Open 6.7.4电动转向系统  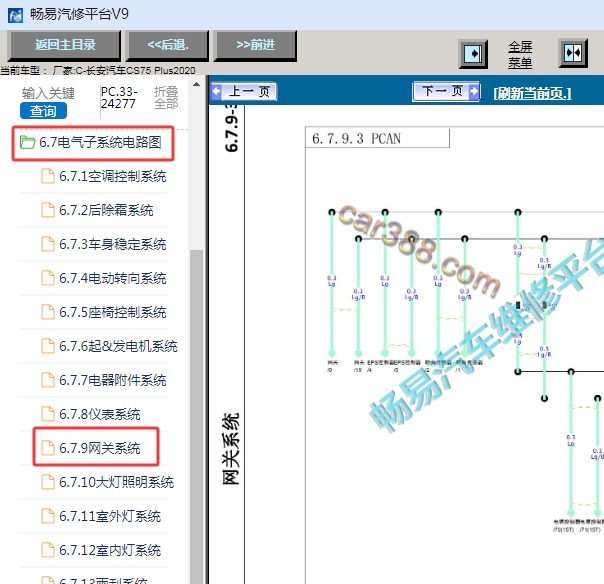112,278
